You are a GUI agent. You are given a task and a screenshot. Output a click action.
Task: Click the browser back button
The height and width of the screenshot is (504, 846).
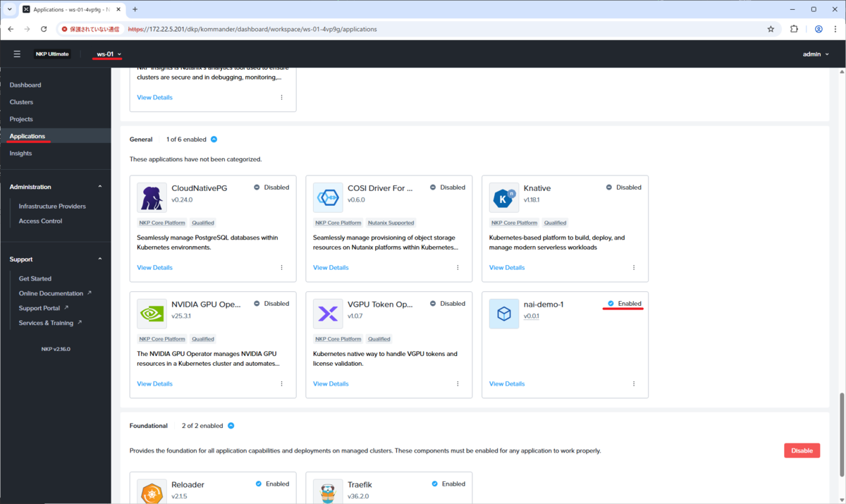pyautogui.click(x=11, y=29)
